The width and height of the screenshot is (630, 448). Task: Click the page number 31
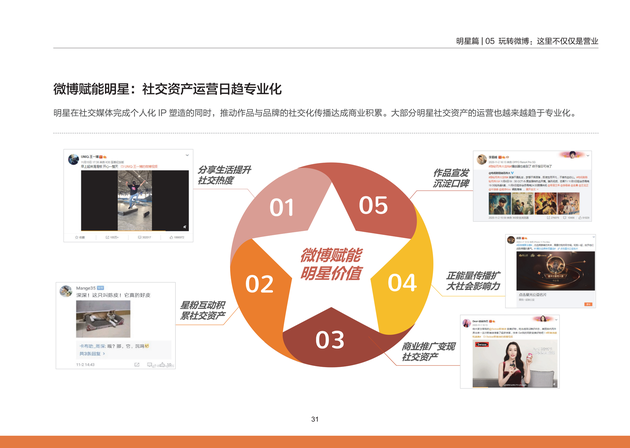click(315, 419)
